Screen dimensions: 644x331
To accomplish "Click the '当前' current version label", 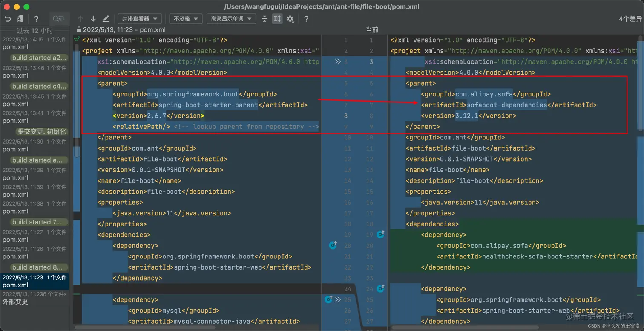I will click(372, 30).
